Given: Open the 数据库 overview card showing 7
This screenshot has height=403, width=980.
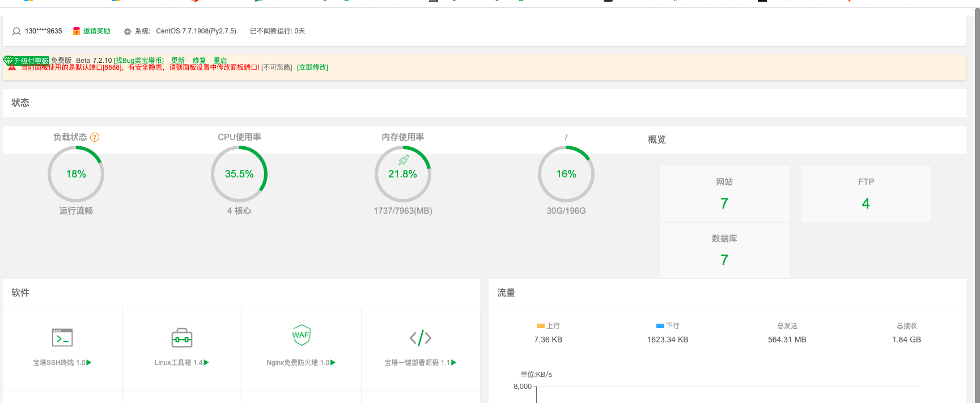Looking at the screenshot, I should [x=724, y=251].
